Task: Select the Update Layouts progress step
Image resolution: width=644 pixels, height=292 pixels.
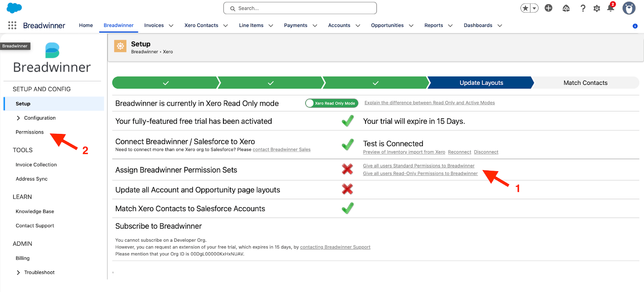Action: pos(481,83)
